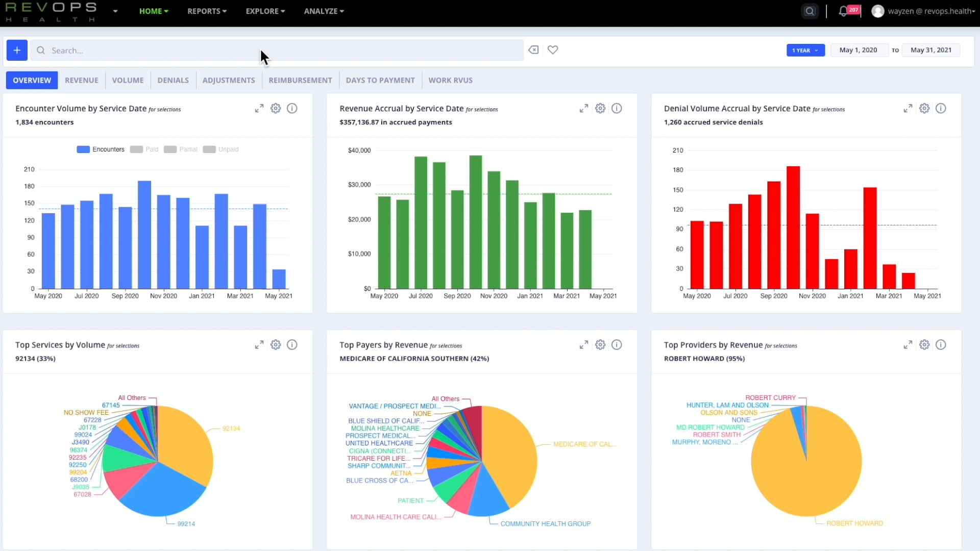The image size is (980, 551).
Task: Click the May 31, 2021 end date
Action: [x=931, y=50]
